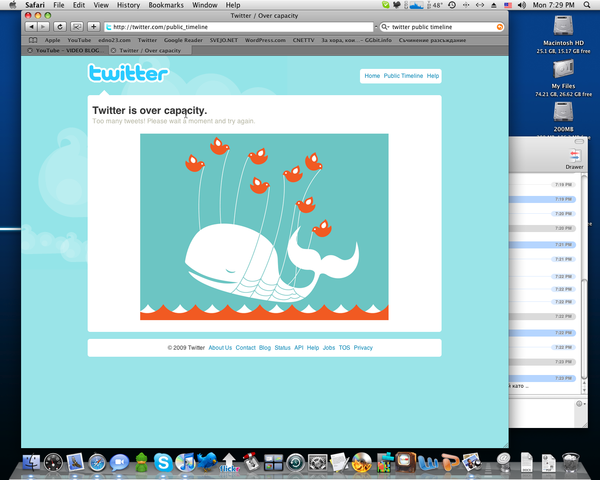600x480 pixels.
Task: Click the scroll down arrow in chat window
Action: pos(584,390)
